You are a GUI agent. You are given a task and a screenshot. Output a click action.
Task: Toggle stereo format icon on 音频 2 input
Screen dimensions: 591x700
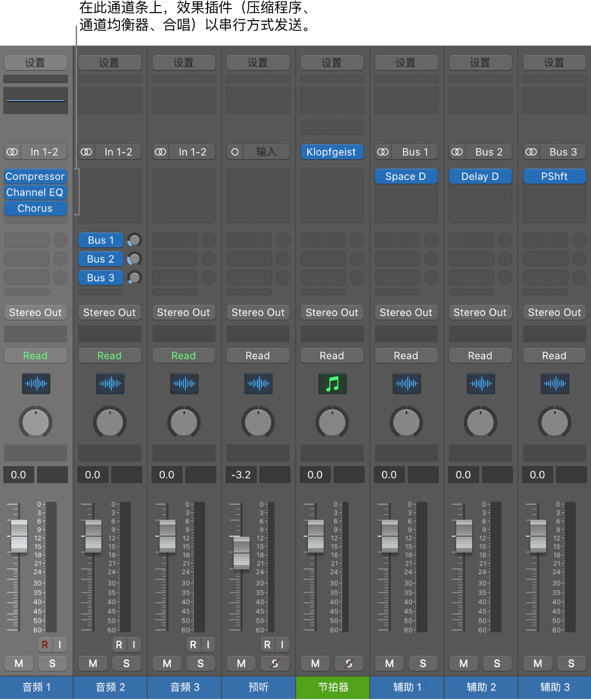[x=87, y=152]
